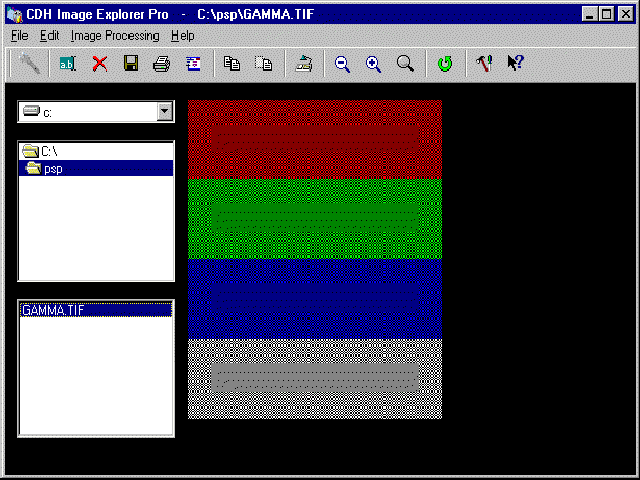640x480 pixels.
Task: Click the copy icon in toolbar
Action: coord(232,64)
